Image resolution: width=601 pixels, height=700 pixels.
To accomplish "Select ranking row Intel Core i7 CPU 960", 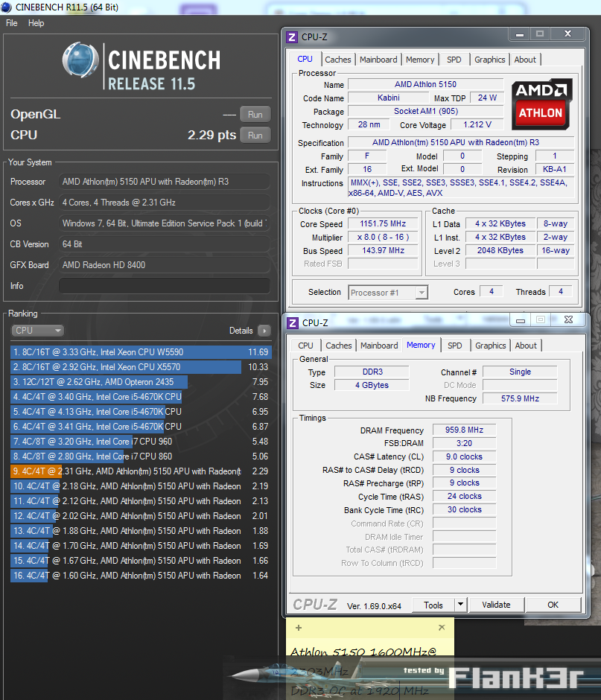I will click(x=141, y=442).
